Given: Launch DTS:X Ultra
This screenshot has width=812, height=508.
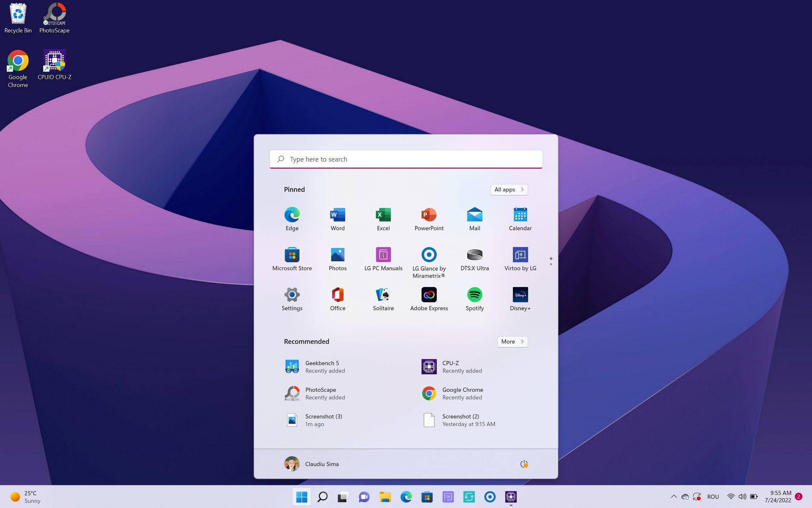Looking at the screenshot, I should pos(475,259).
